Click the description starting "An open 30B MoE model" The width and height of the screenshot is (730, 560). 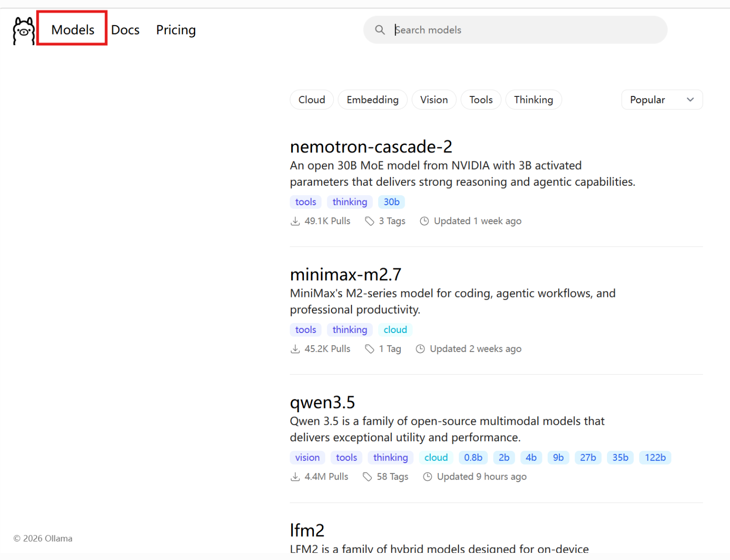tap(462, 174)
